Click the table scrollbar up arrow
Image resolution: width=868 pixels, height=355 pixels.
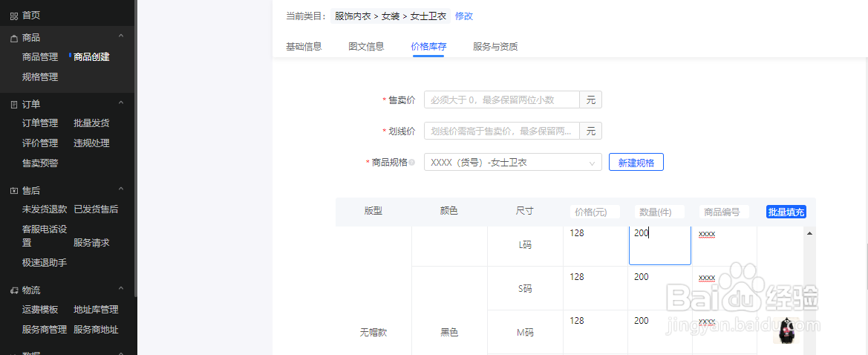809,233
